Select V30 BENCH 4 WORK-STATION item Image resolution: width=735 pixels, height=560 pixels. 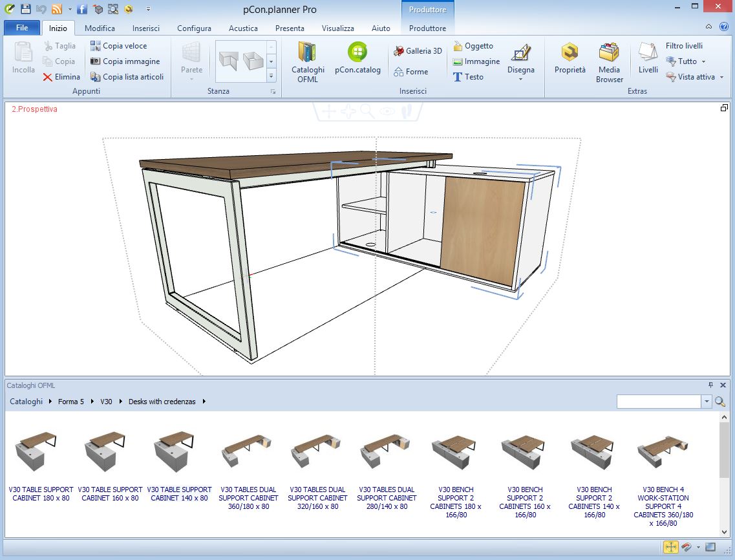(x=663, y=479)
